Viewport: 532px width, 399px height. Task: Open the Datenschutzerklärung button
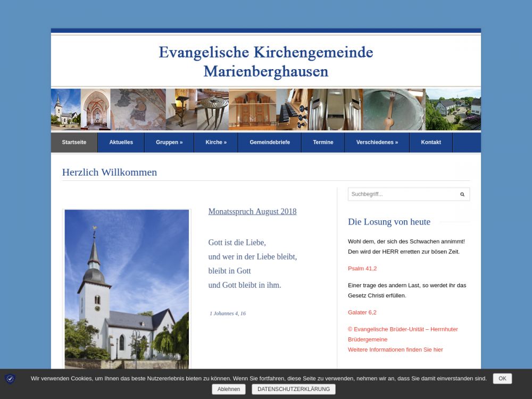coord(294,389)
